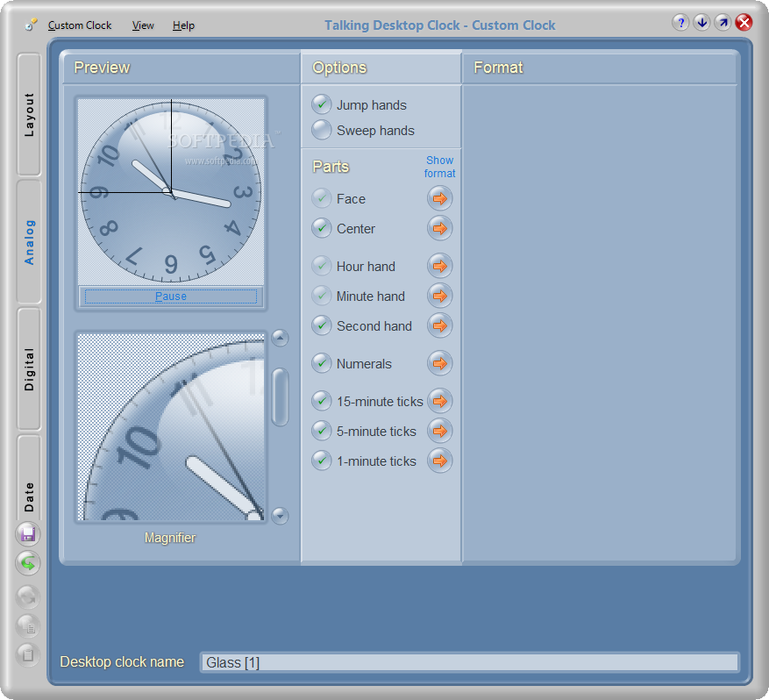Screen dimensions: 769x700
Task: Switch to the Date side tab
Action: (29, 478)
